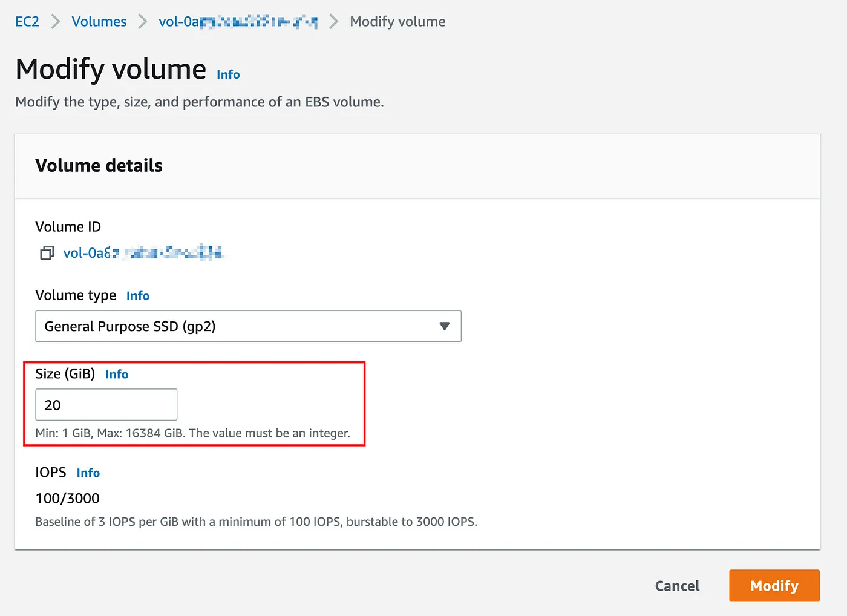Click the Modify volume page title
Screen dimensions: 847x616
[x=110, y=68]
